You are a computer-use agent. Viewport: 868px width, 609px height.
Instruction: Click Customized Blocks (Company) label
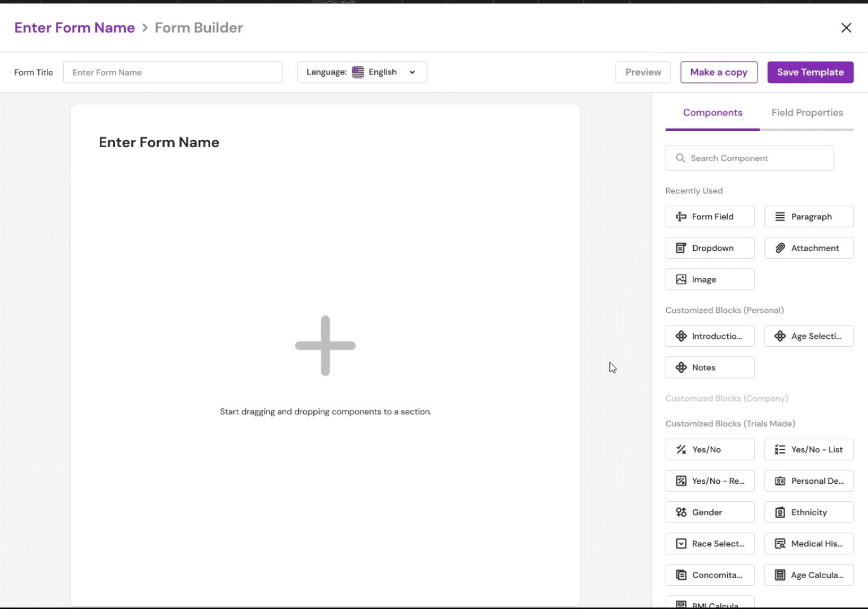tap(727, 398)
